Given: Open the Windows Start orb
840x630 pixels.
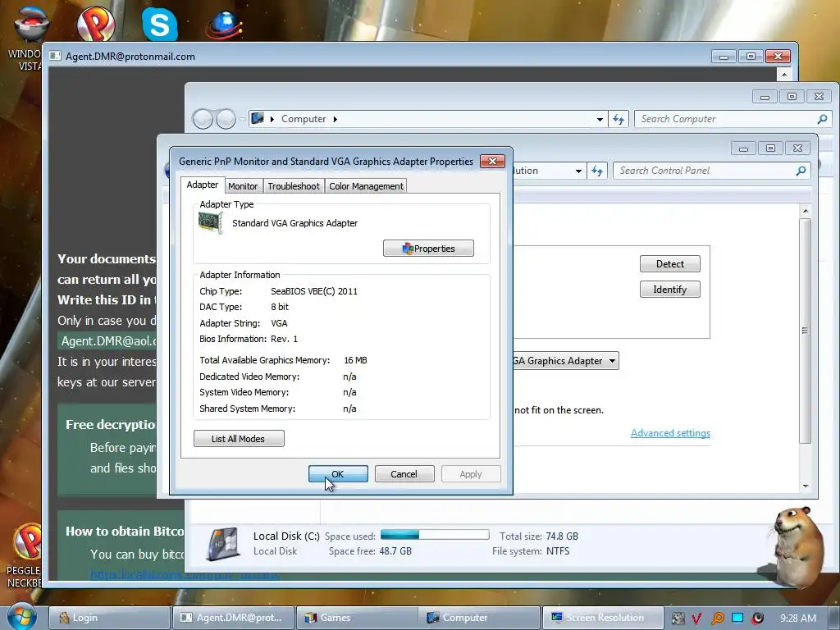Looking at the screenshot, I should [x=21, y=615].
